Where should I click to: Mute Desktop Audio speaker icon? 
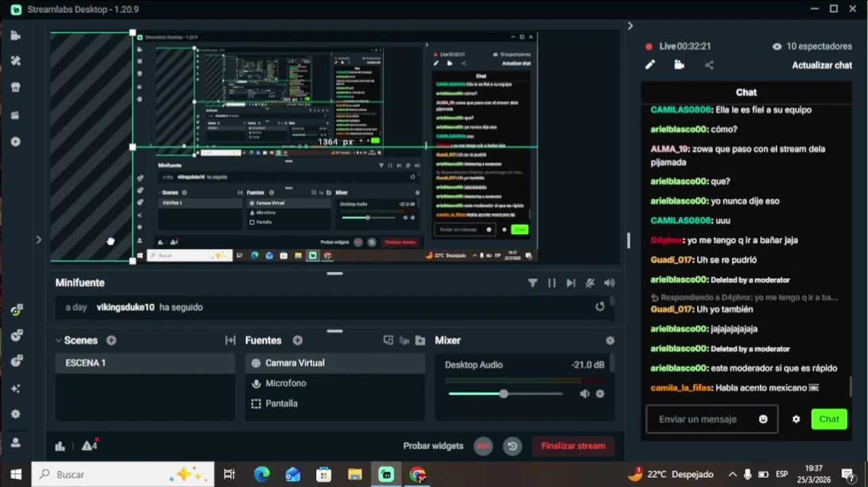(x=585, y=394)
